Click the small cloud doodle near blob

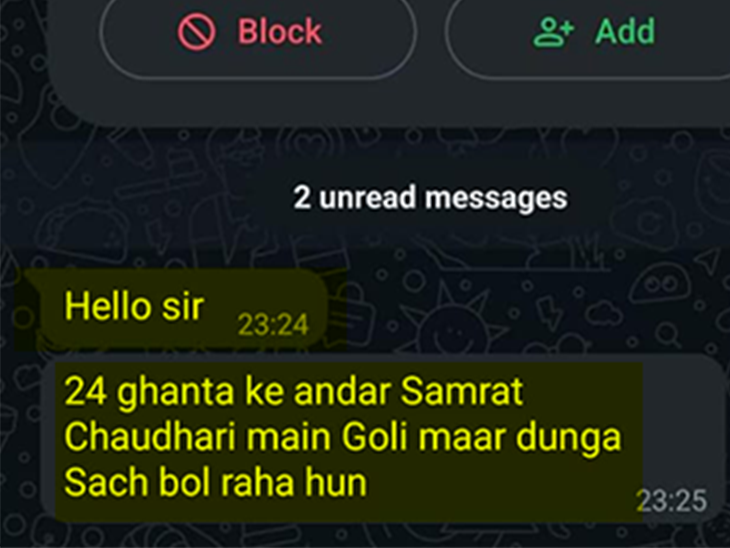point(602,313)
